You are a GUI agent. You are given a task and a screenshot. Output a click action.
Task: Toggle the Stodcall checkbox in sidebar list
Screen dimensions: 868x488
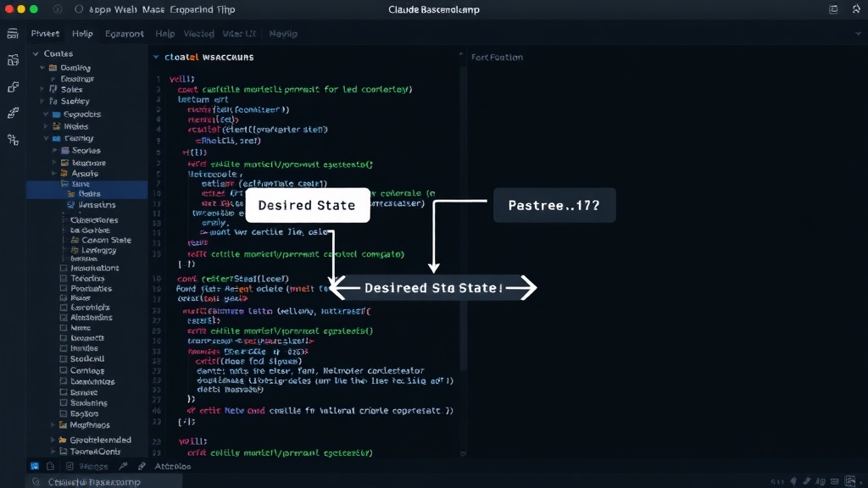pos(63,359)
